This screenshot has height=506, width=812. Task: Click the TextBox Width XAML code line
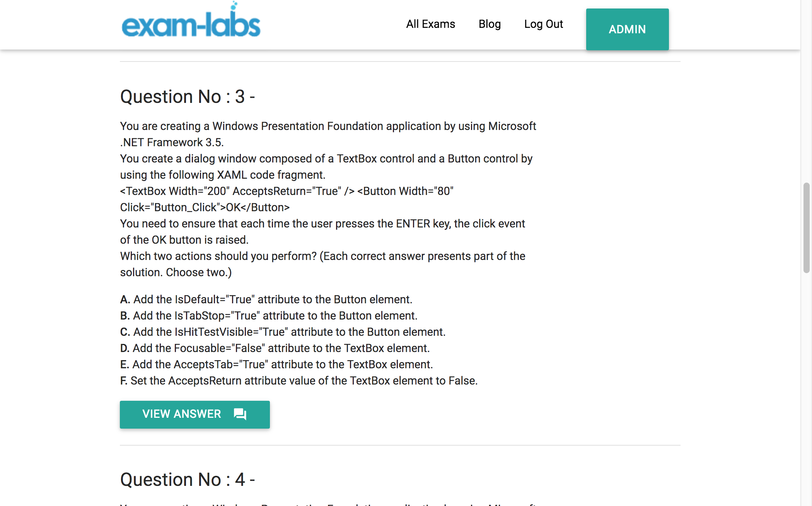[x=287, y=191]
